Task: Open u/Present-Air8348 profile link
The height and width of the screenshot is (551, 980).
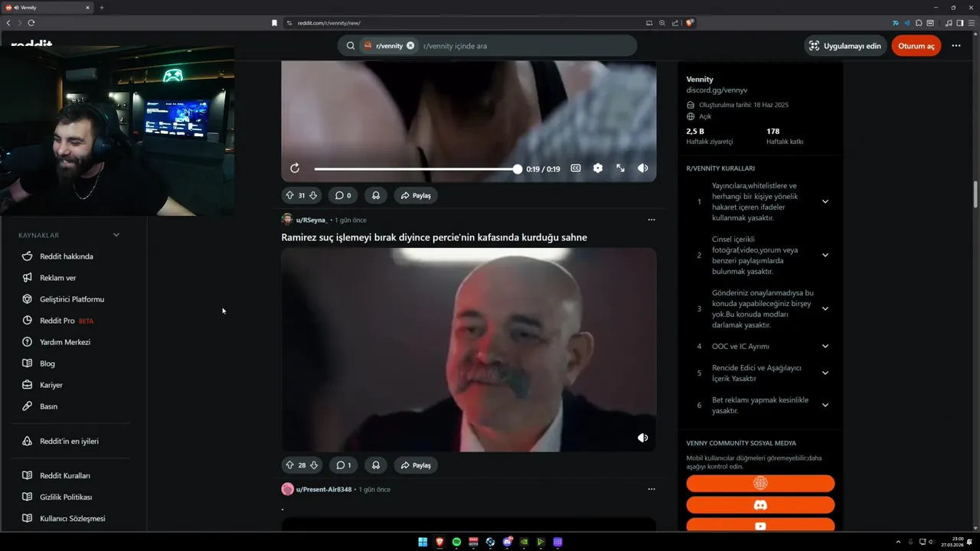Action: (x=324, y=489)
